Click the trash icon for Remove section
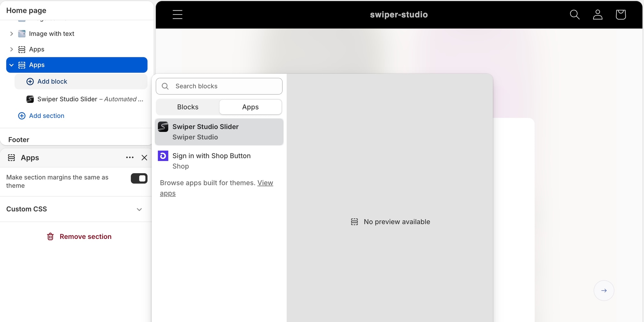 click(x=51, y=237)
